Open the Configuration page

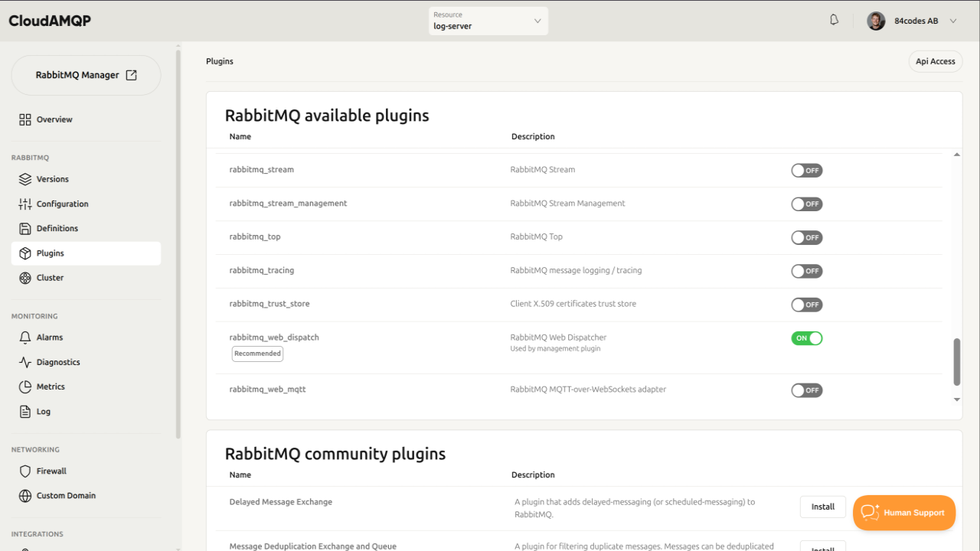(86, 204)
